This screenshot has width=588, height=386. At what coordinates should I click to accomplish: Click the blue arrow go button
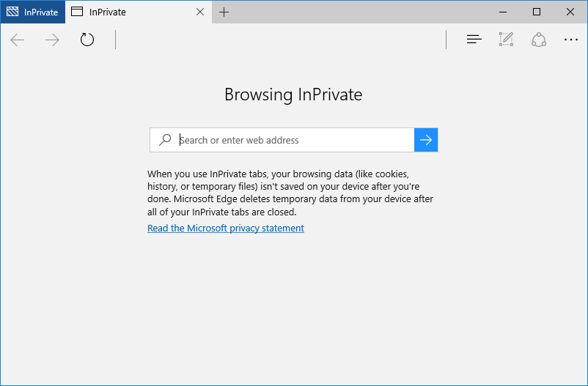click(426, 140)
